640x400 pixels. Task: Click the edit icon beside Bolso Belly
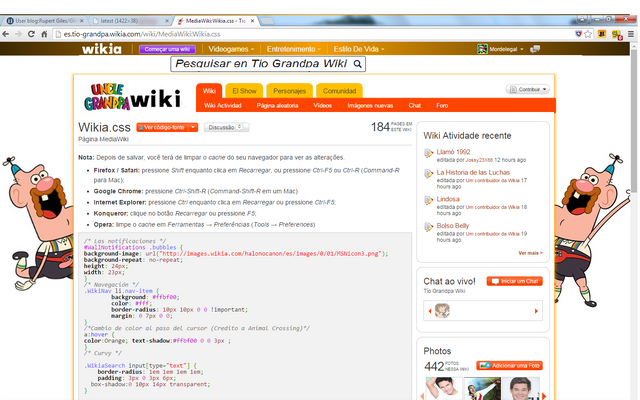(x=429, y=227)
